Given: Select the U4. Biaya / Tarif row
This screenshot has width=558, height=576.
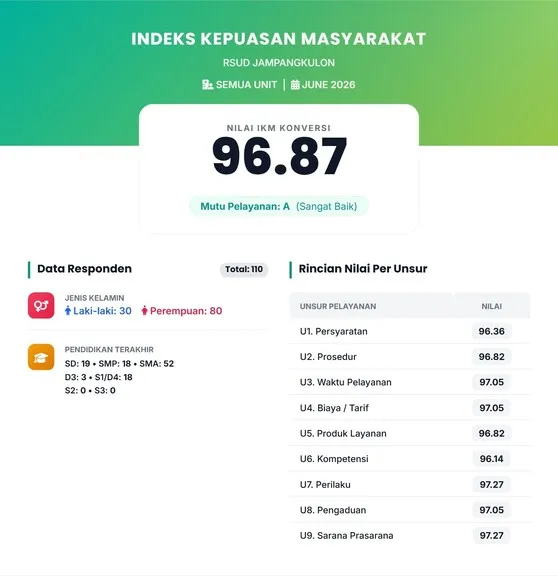Looking at the screenshot, I should click(410, 408).
